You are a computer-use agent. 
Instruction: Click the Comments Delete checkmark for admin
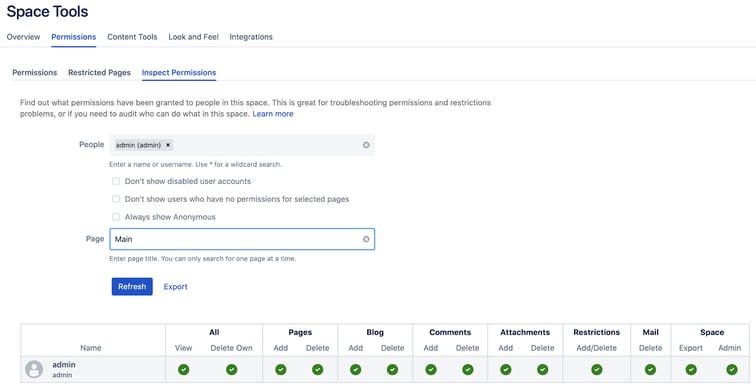468,370
